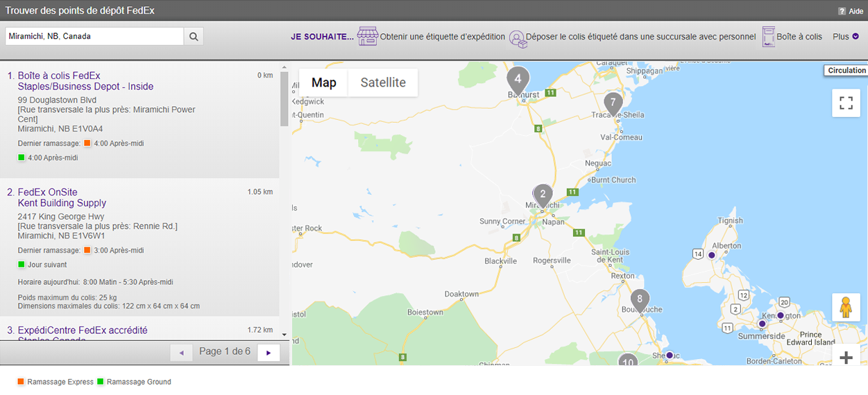Select map marker 4 near Bathurst
The image size is (868, 395).
point(518,82)
